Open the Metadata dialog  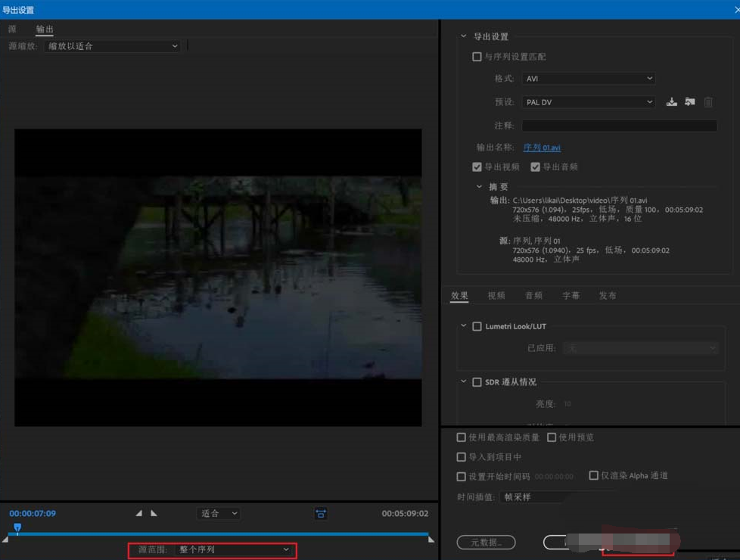coord(486,542)
